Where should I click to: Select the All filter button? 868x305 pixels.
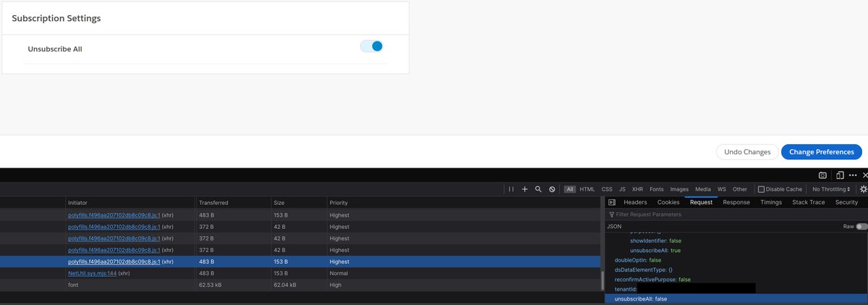[570, 189]
